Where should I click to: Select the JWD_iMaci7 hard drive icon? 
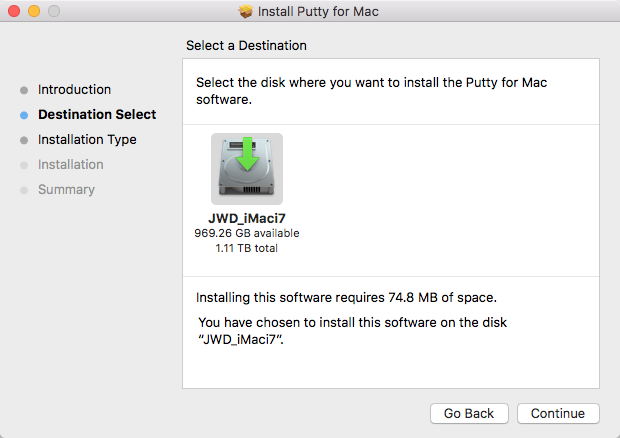(x=247, y=169)
